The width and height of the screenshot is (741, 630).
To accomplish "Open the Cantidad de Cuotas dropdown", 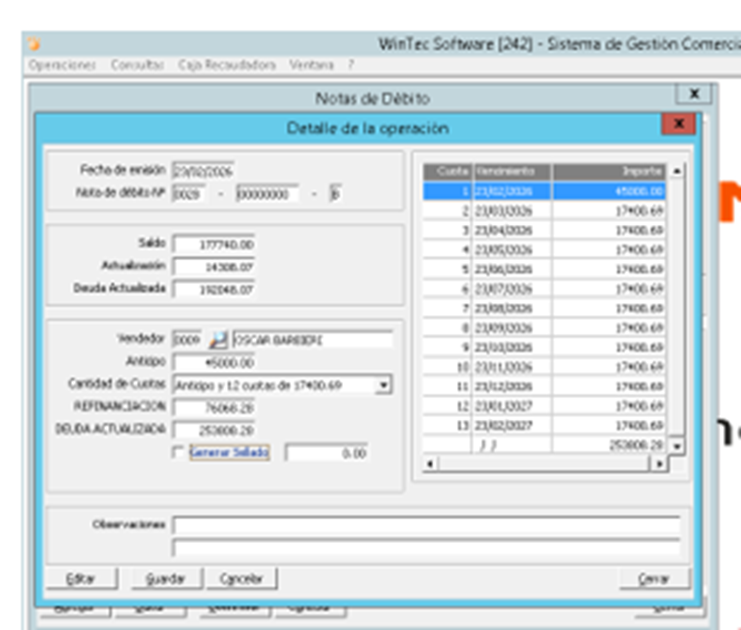I will tap(384, 385).
